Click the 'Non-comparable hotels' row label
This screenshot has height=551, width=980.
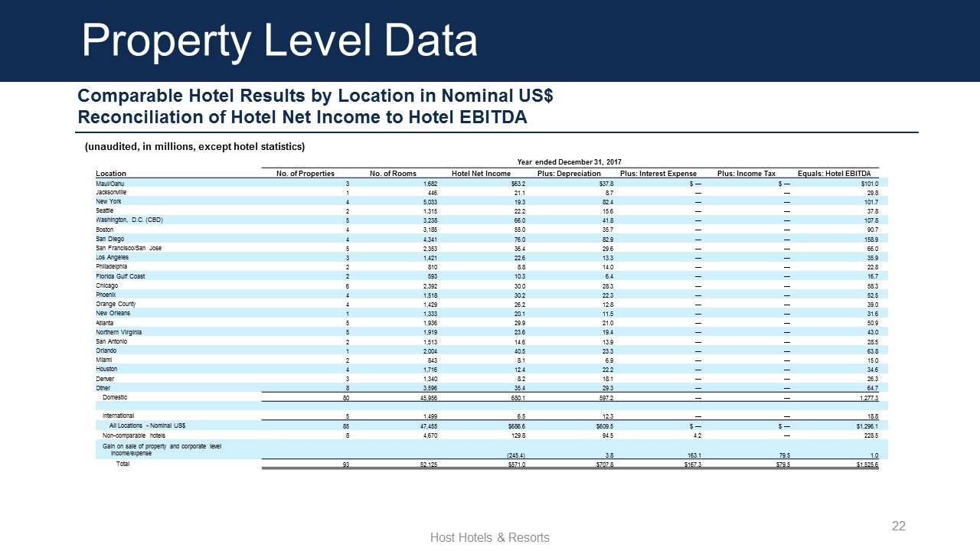tap(134, 434)
